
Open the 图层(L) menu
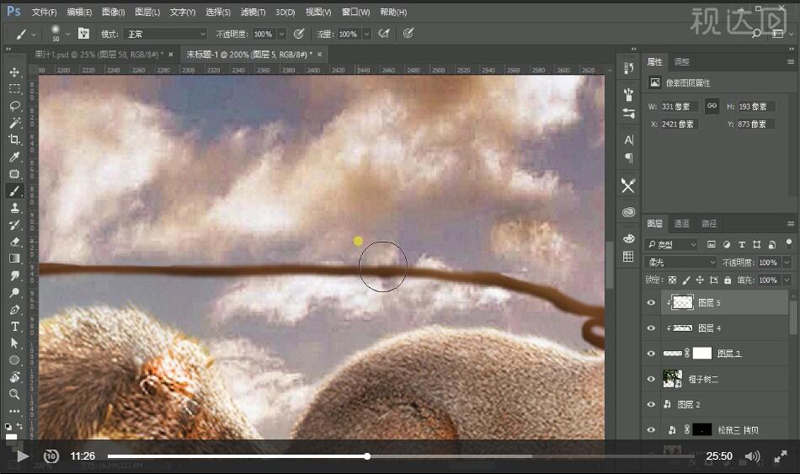click(147, 12)
